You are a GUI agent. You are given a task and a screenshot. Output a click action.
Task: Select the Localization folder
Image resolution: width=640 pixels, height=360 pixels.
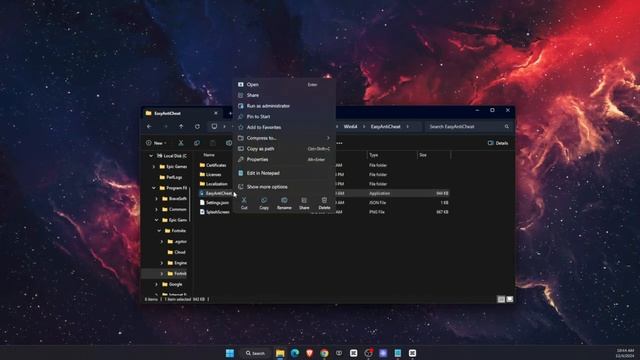coord(213,184)
